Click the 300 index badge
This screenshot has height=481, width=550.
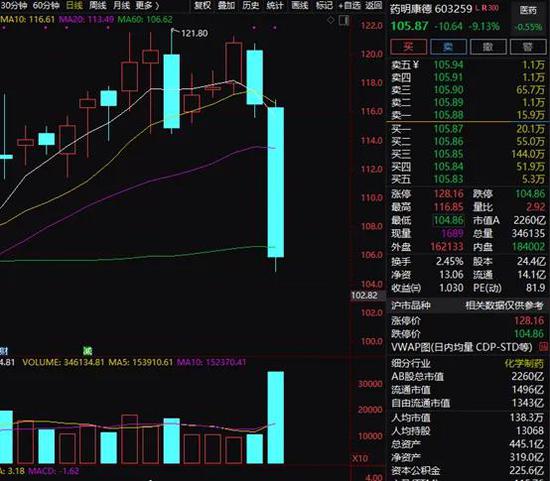(x=492, y=8)
